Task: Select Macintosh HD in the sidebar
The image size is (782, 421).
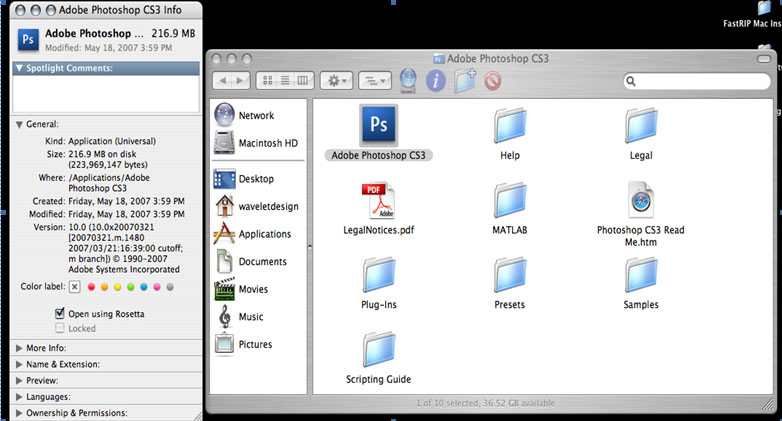Action: pyautogui.click(x=267, y=143)
